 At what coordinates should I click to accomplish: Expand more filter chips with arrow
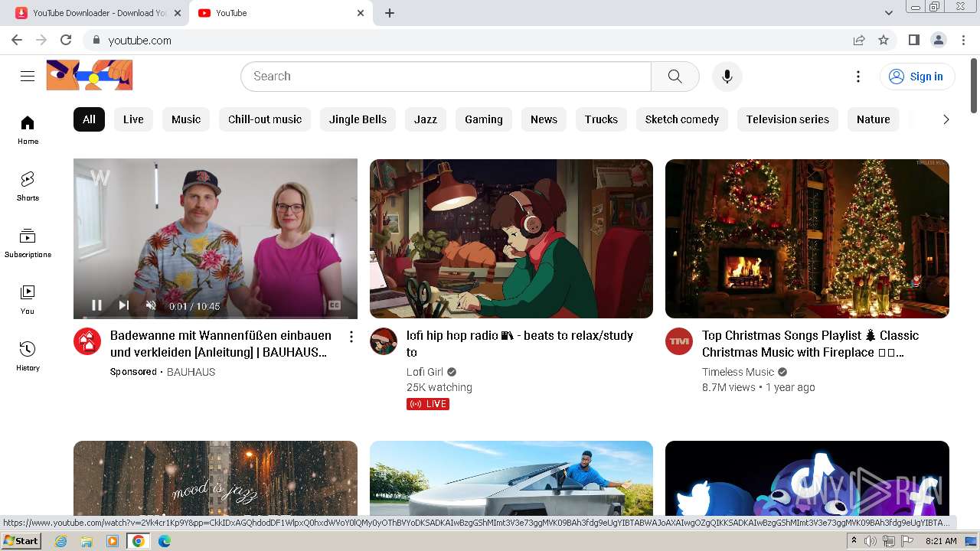pyautogui.click(x=946, y=119)
